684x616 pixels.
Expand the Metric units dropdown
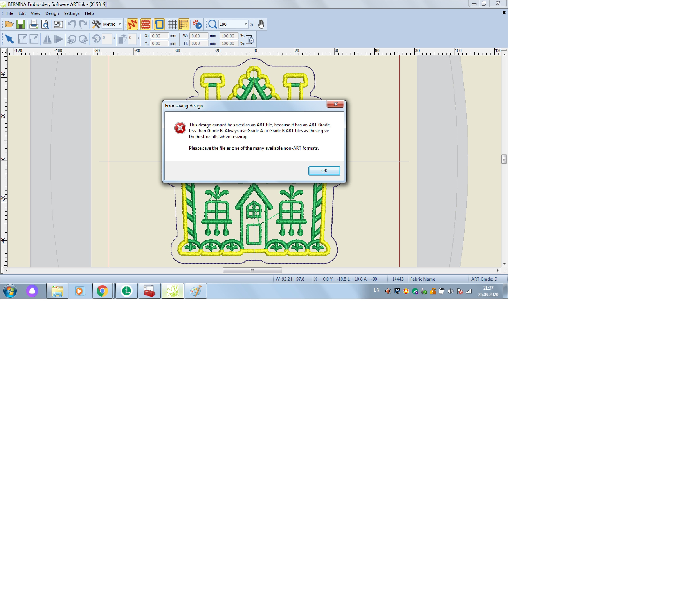[x=119, y=24]
